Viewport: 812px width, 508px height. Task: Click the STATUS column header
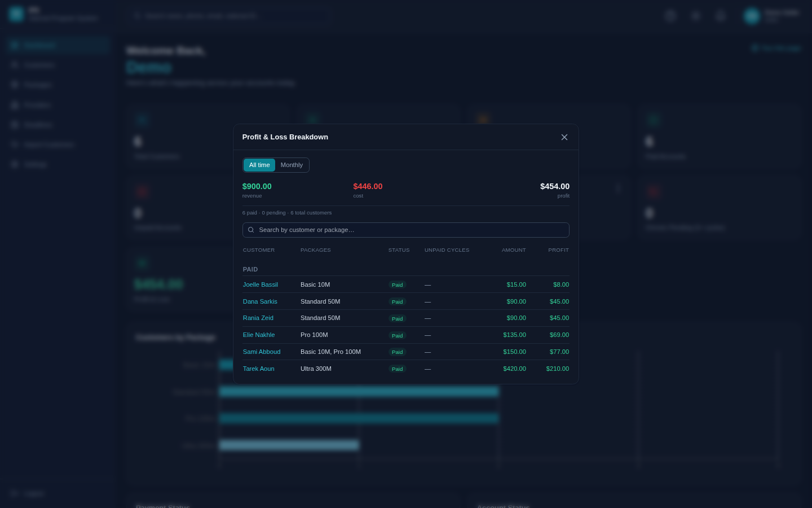399,250
